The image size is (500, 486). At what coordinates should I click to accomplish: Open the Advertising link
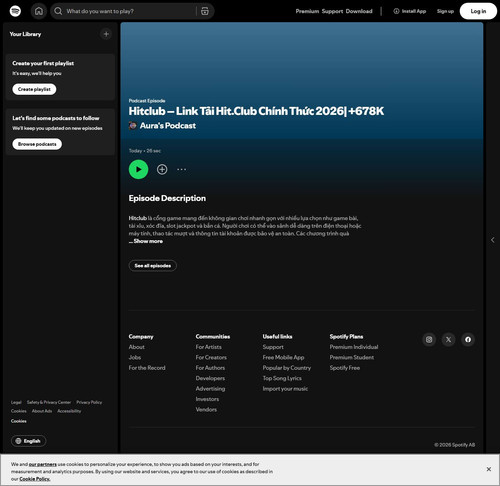coord(210,388)
